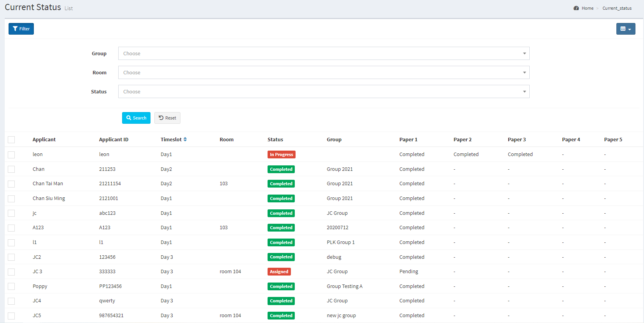Screen dimensions: 644x323
Task: Click the red In Progress status badge
Action: (x=281, y=154)
